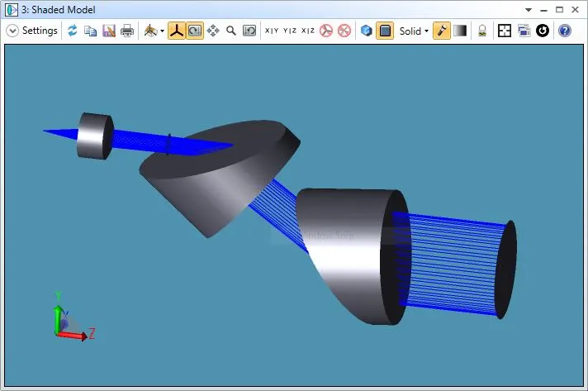Toggle the solid shading button
Screen dimensions: 588x391
[384, 31]
